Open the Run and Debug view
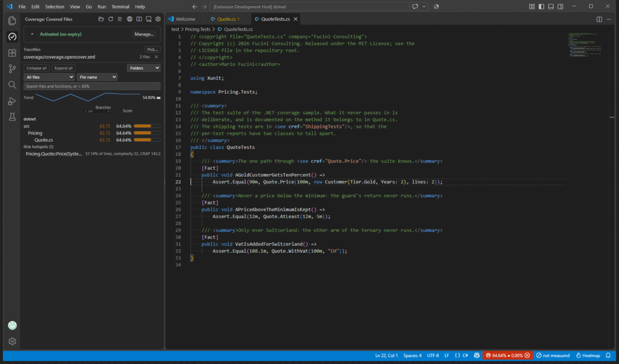 [x=12, y=101]
